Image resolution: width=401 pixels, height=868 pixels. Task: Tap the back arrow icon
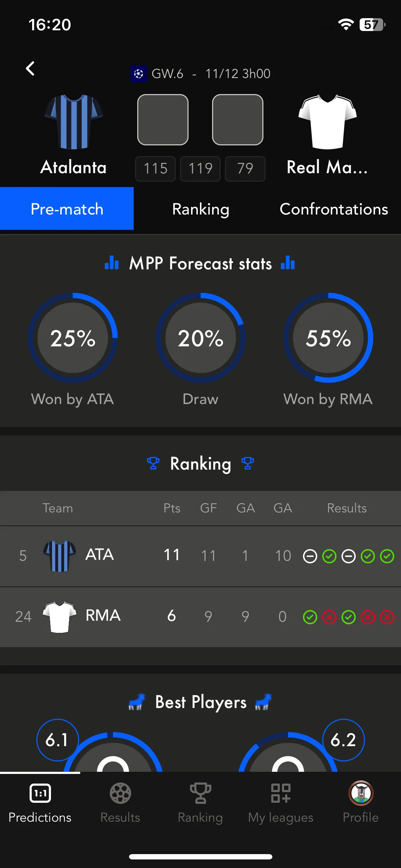(x=30, y=68)
